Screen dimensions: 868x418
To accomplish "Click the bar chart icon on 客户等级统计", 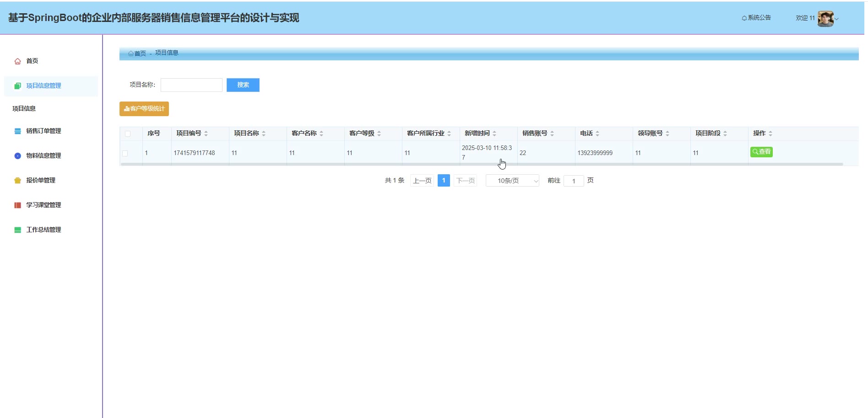I will [x=127, y=109].
